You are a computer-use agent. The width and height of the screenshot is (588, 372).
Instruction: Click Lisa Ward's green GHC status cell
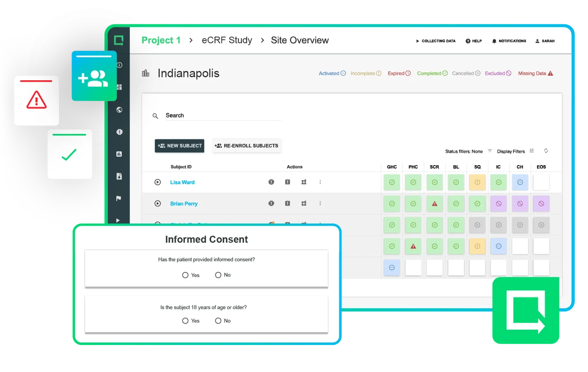click(392, 182)
